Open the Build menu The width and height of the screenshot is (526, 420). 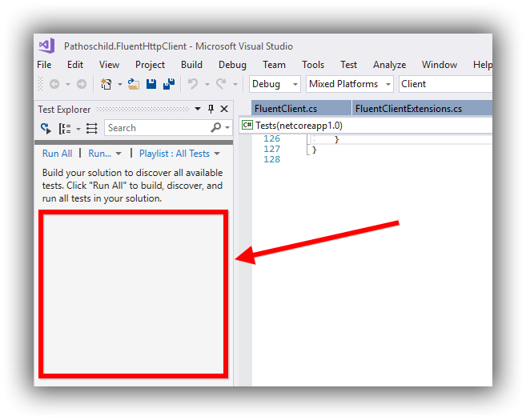coord(191,65)
